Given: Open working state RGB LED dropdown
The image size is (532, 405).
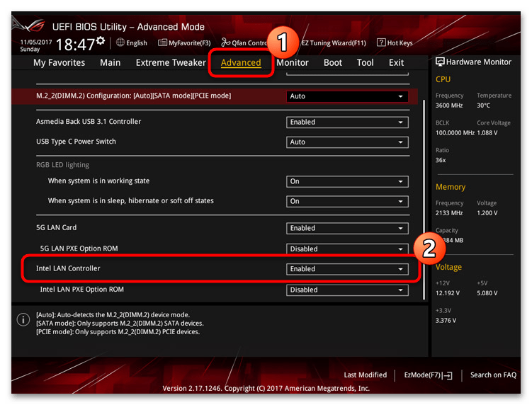Looking at the screenshot, I should pos(347,181).
